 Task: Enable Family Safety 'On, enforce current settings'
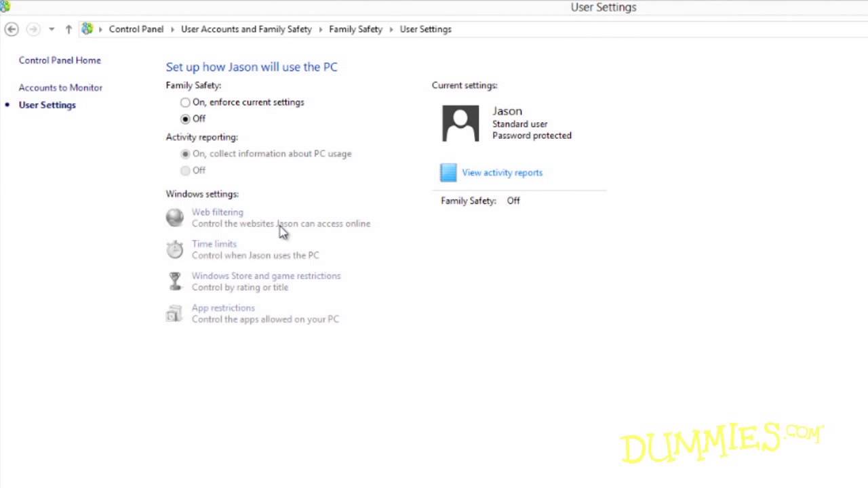pos(185,102)
